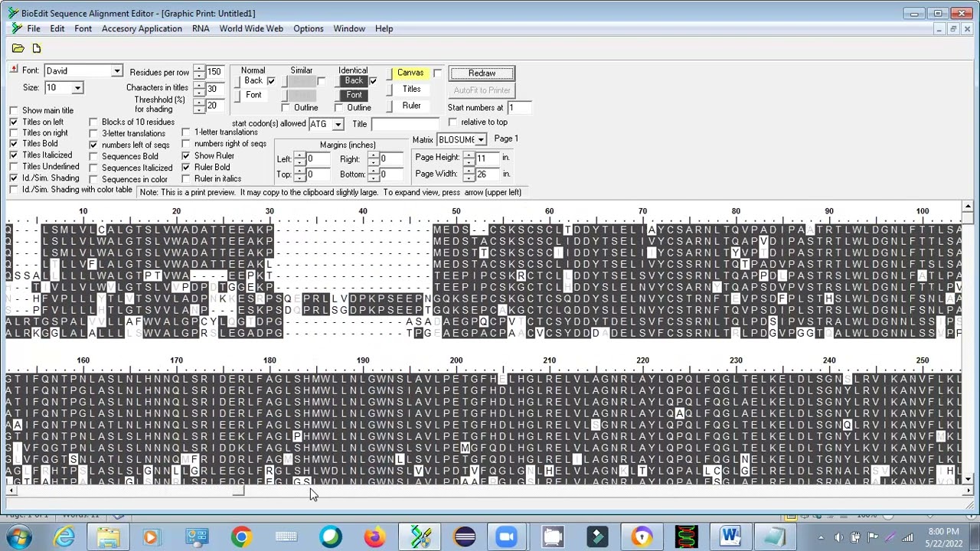Open the Window menu
The height and width of the screenshot is (551, 980).
(x=348, y=29)
